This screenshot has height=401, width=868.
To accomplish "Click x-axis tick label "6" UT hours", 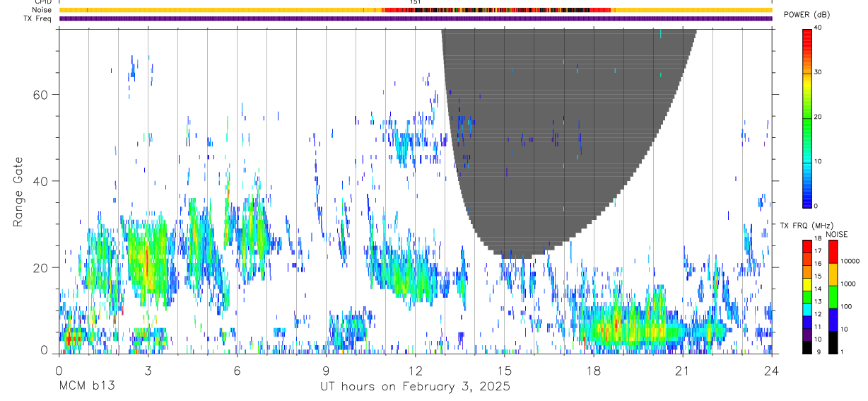I will pyautogui.click(x=237, y=371).
